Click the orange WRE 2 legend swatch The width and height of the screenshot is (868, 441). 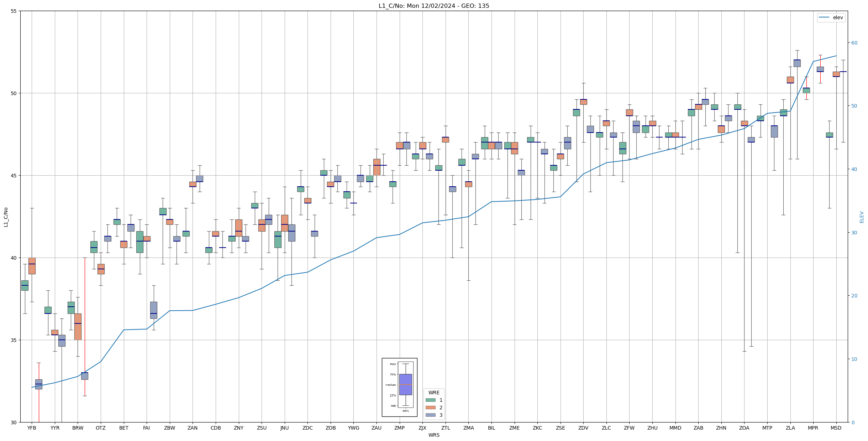coord(430,408)
